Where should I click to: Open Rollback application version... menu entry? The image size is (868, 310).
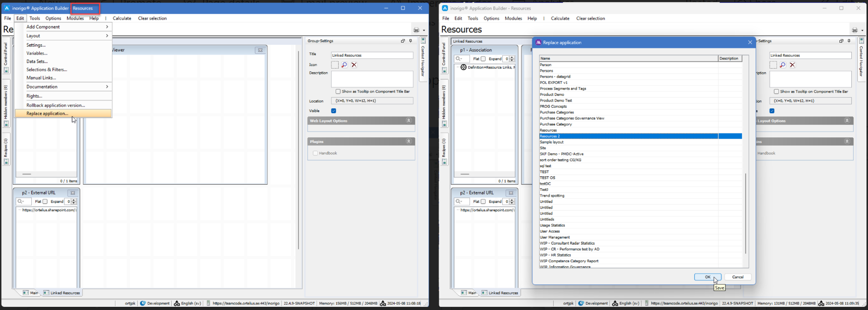click(x=56, y=105)
